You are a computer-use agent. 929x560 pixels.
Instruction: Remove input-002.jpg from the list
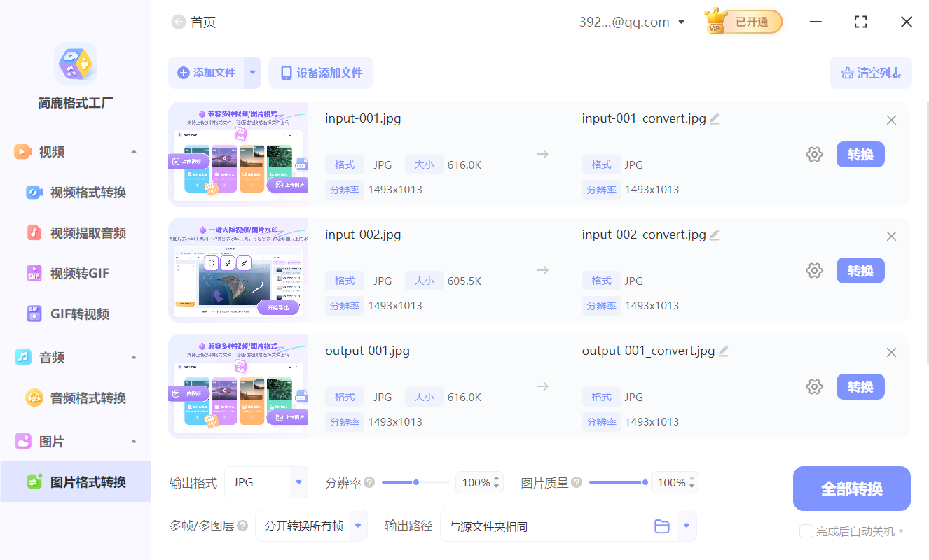(891, 236)
